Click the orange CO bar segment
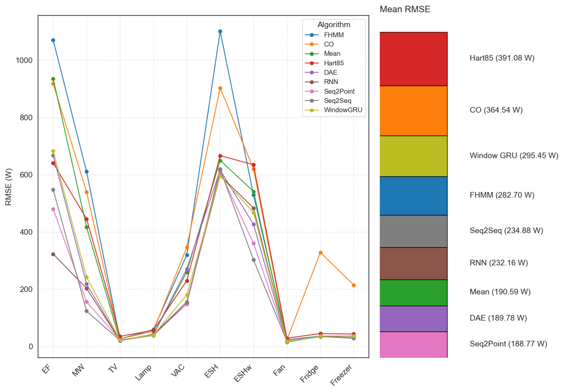Screen dimensions: 561x392 point(413,111)
